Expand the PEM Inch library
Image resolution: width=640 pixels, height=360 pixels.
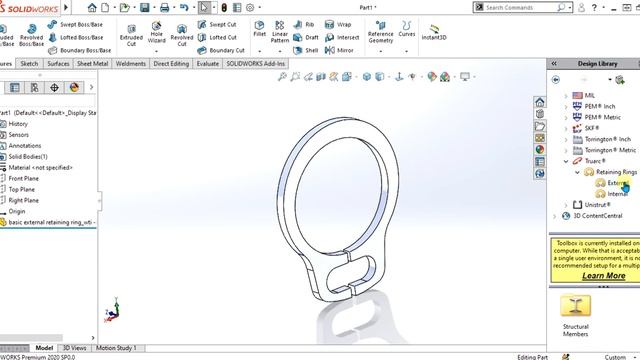tap(566, 107)
